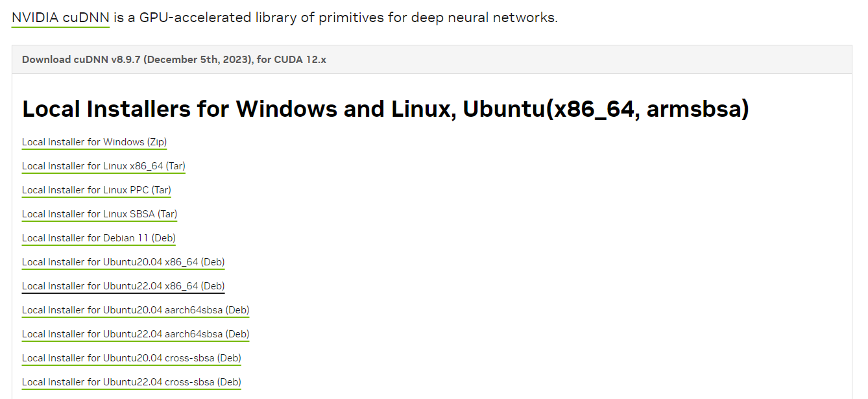The height and width of the screenshot is (399, 868).
Task: Download the Debian 11 (Deb) local installer
Action: click(x=99, y=238)
